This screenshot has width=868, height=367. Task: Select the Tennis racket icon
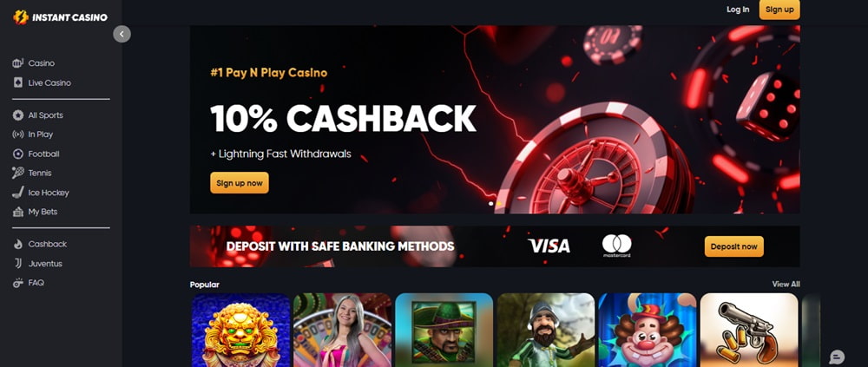pos(17,173)
